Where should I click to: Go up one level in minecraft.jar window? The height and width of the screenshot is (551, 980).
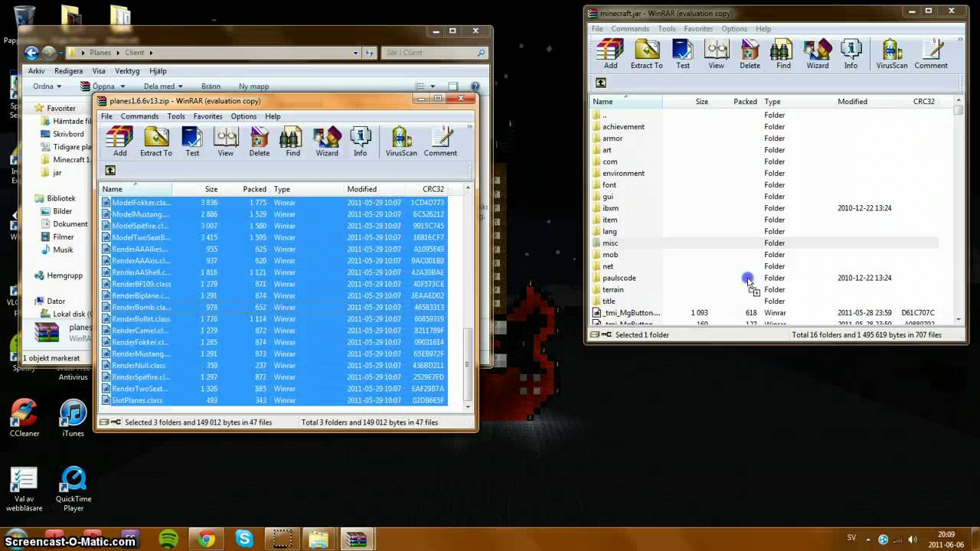[601, 83]
